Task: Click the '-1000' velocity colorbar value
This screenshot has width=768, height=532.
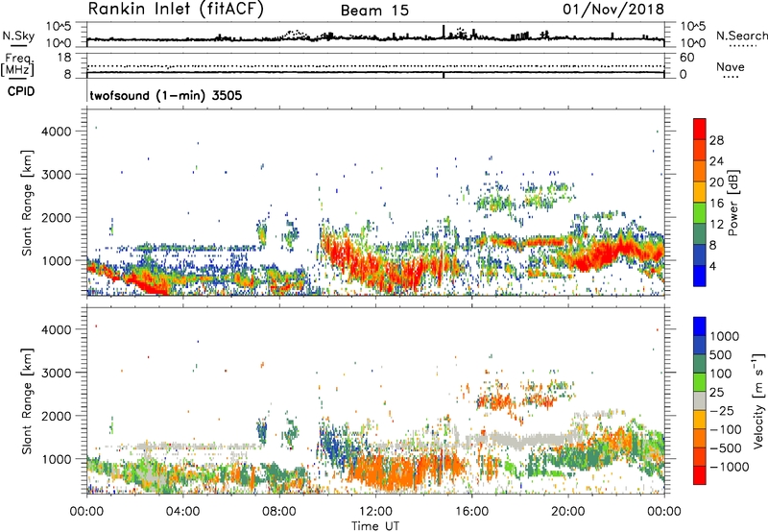Action: [x=729, y=467]
